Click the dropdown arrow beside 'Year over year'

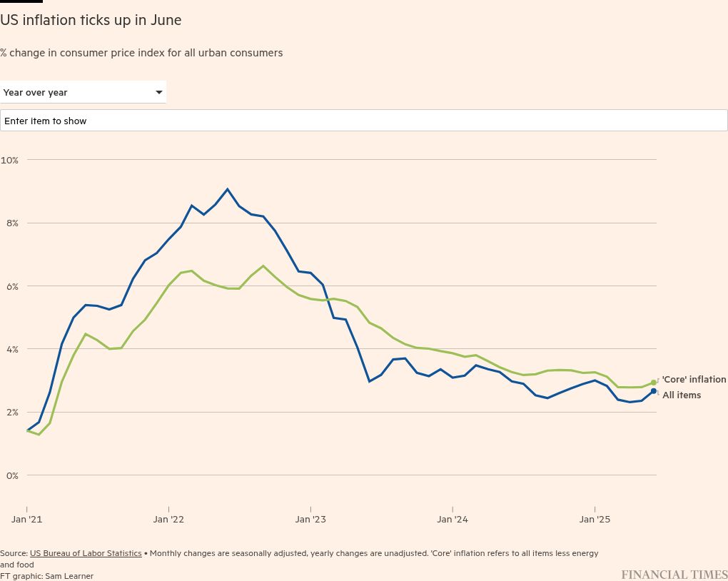[158, 92]
